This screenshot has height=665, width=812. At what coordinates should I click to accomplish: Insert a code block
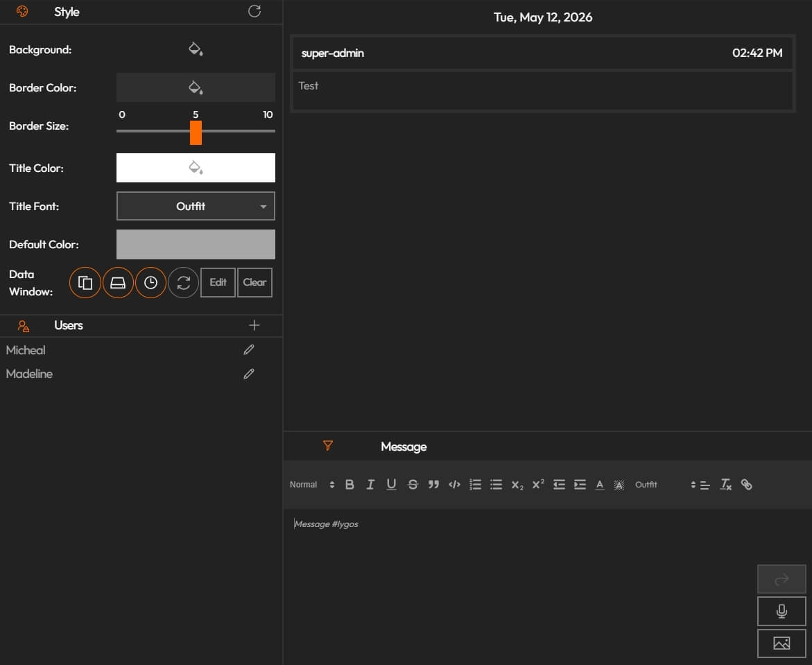pos(455,485)
